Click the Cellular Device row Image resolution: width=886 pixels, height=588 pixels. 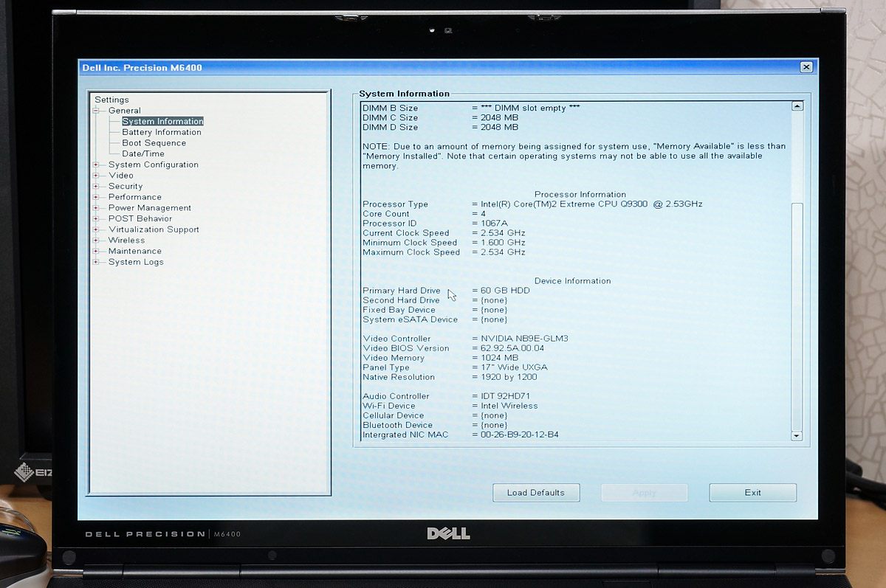point(436,415)
